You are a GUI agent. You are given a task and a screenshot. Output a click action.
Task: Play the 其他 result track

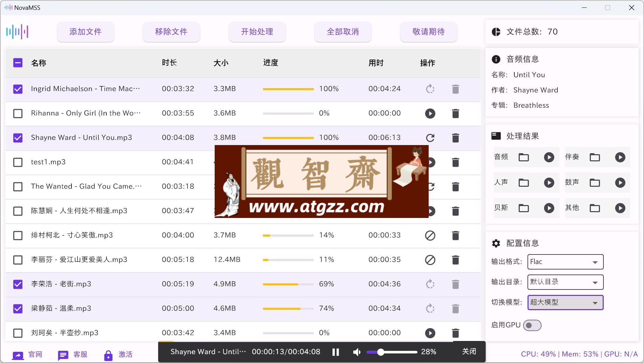[x=620, y=208]
